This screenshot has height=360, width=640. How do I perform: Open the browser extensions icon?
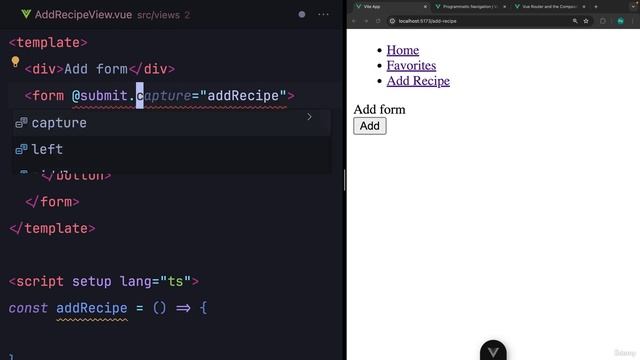point(603,21)
